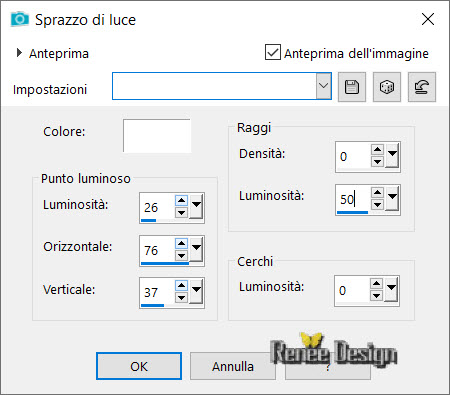Decrease Cerchi Luminosità with down arrow

pyautogui.click(x=376, y=295)
